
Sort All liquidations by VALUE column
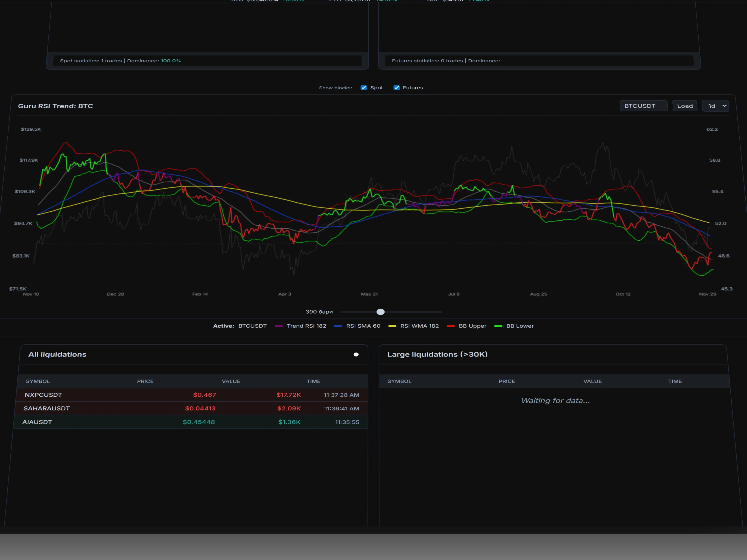coord(231,381)
